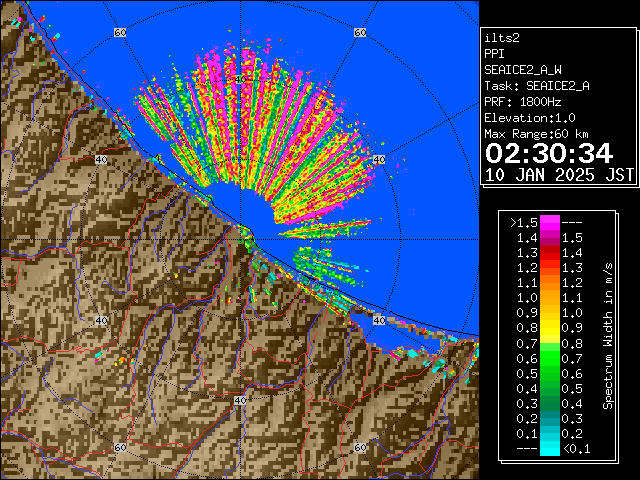This screenshot has width=640, height=480.
Task: Click the >1.5 legend label
Action: tap(524, 223)
